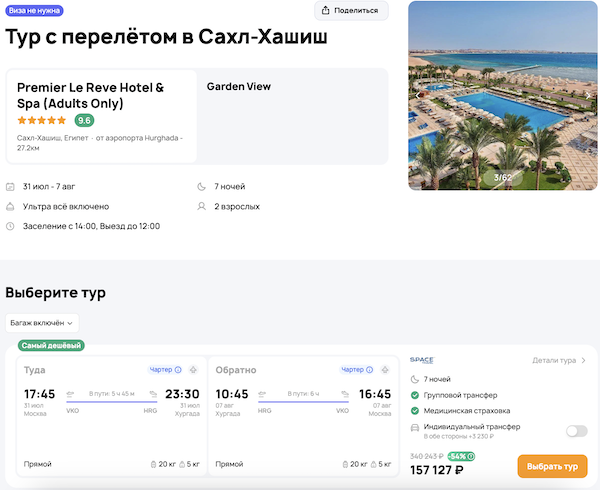The height and width of the screenshot is (490, 600).
Task: Expand Детали тура with the chevron
Action: tap(583, 360)
